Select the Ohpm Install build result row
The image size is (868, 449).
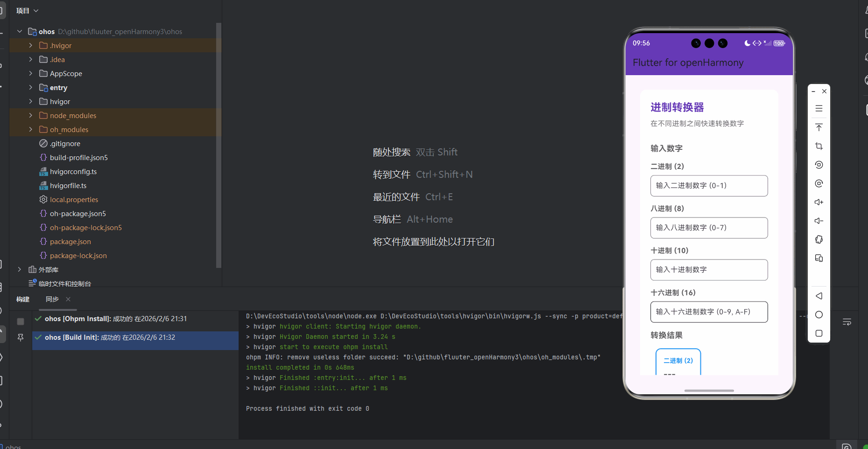pos(135,319)
